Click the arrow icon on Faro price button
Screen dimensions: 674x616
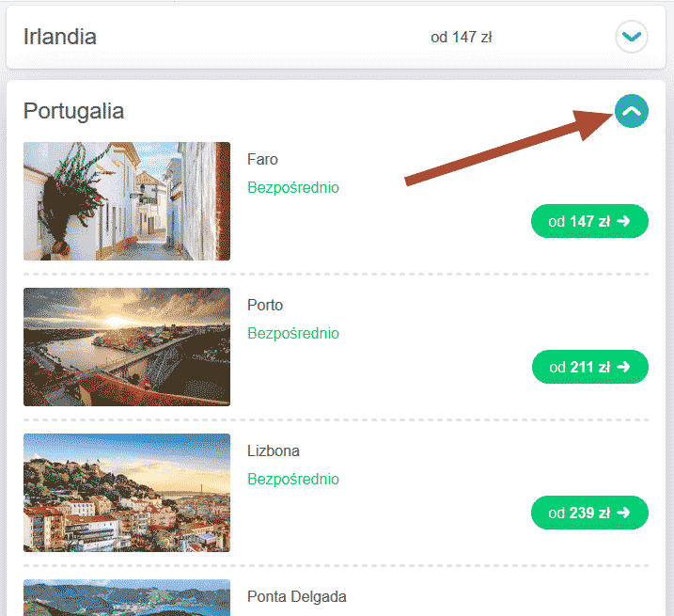(623, 221)
